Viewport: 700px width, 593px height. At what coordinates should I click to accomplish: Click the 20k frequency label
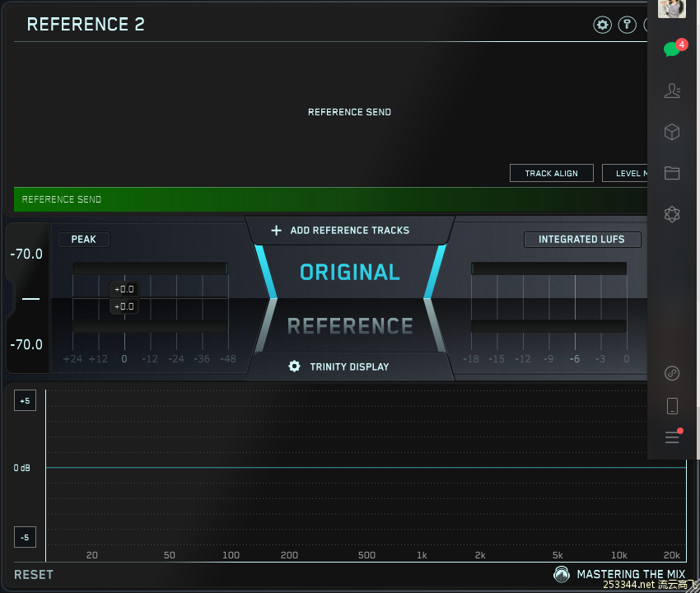tap(672, 555)
